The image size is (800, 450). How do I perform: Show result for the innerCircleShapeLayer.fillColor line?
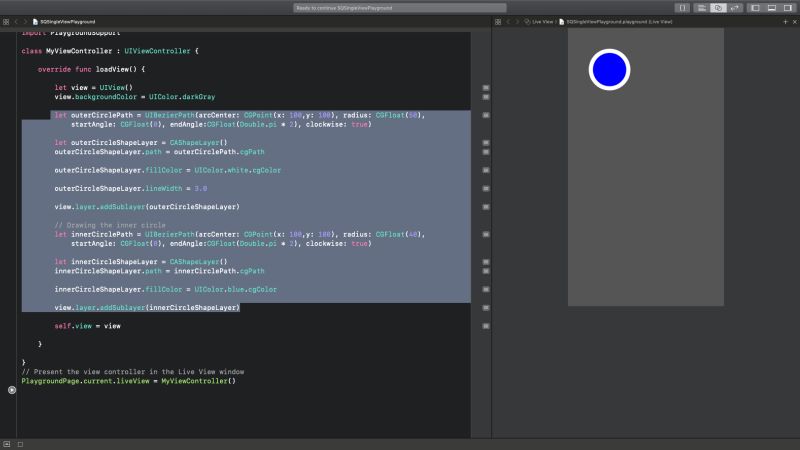pos(486,289)
